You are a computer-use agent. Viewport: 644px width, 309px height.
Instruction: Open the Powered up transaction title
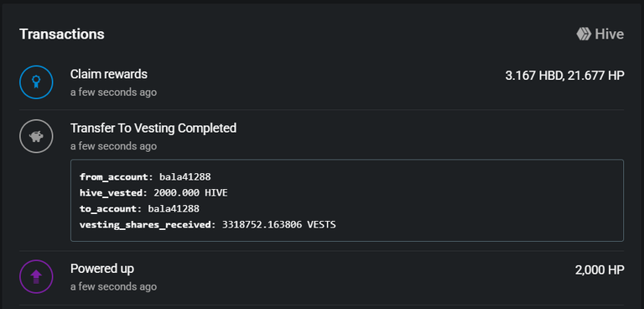pos(101,269)
